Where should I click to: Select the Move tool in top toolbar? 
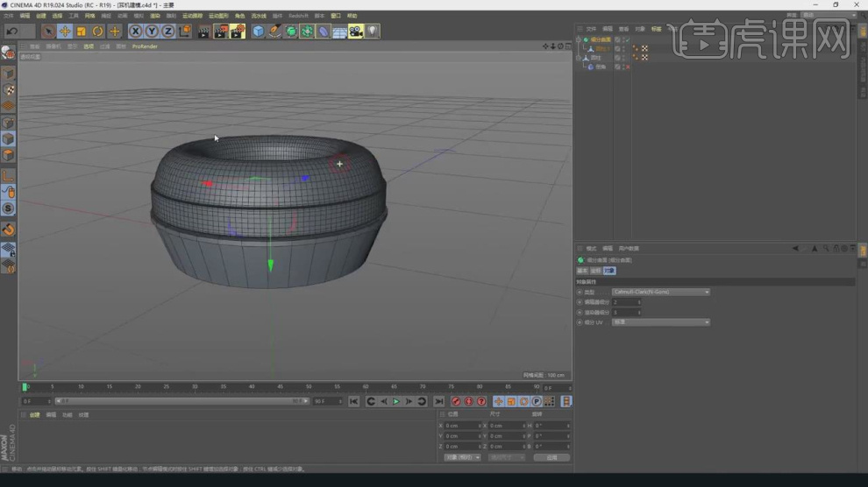point(64,32)
